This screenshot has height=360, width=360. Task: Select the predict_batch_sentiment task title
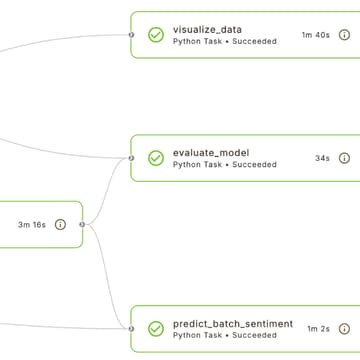point(233,324)
